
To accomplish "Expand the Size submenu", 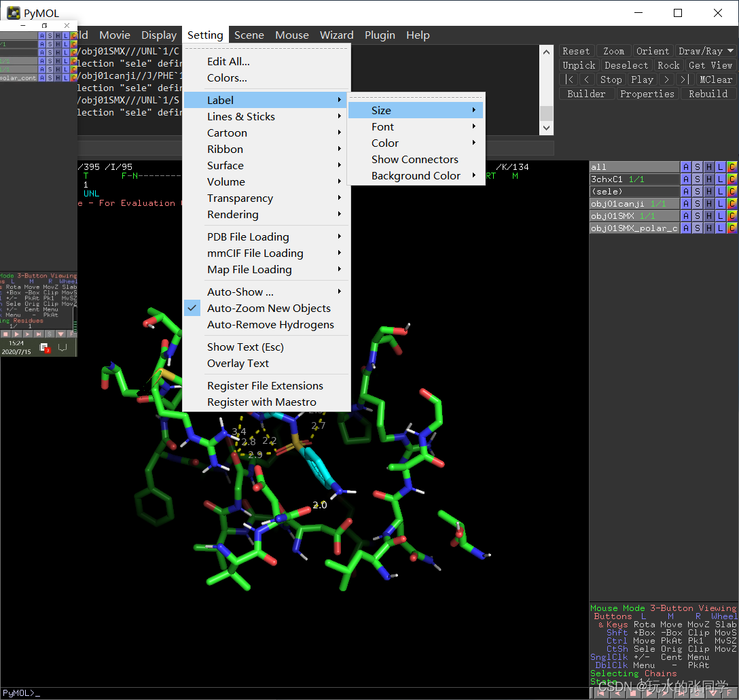I will pyautogui.click(x=416, y=110).
